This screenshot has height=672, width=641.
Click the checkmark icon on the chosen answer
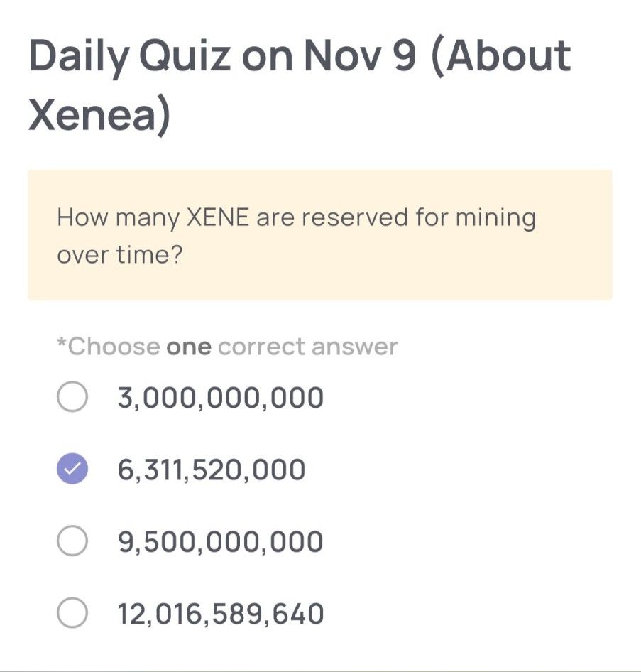pos(73,469)
